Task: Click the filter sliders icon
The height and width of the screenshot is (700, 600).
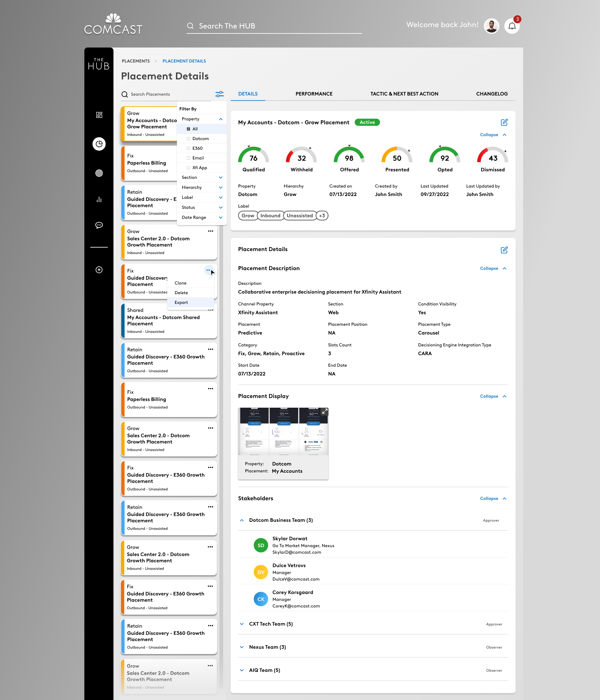Action: point(219,94)
